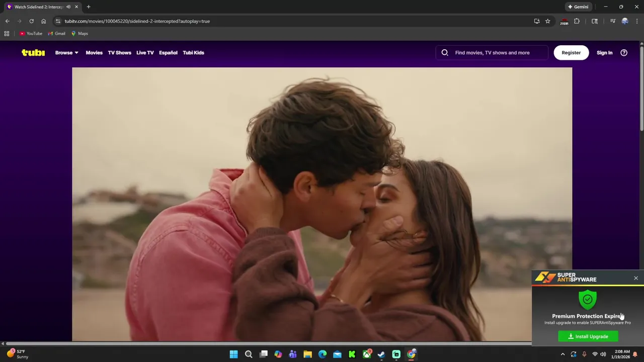
Task: Open the Gemini button in Chrome
Action: click(578, 7)
